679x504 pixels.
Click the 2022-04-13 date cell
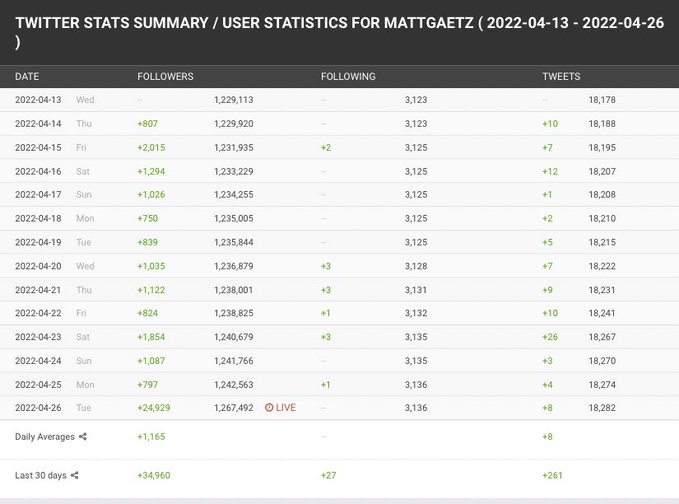click(x=38, y=100)
